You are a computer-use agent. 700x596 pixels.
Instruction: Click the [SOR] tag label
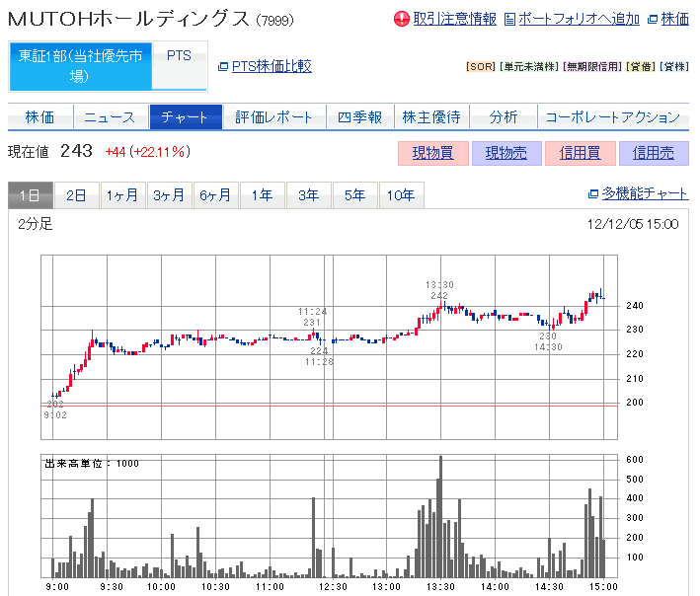481,67
